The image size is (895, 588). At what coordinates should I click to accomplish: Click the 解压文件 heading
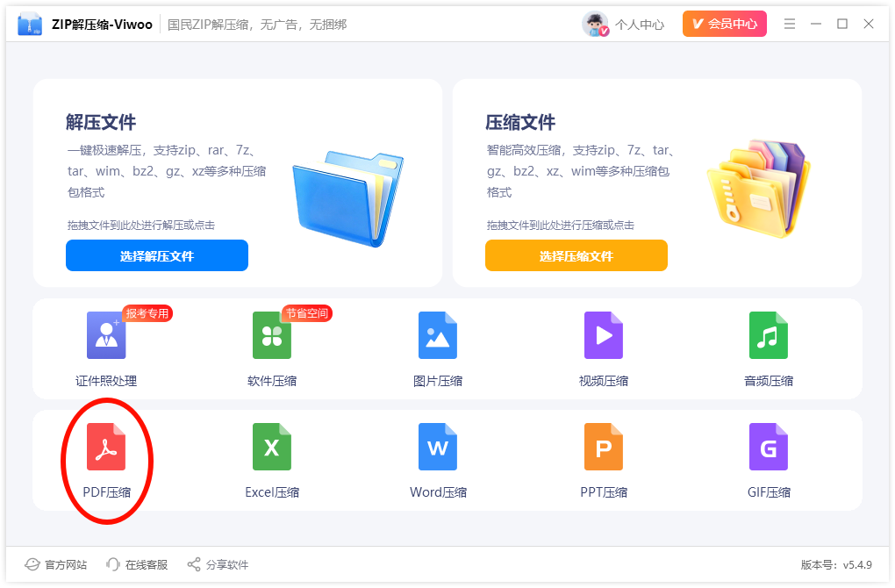(x=101, y=122)
